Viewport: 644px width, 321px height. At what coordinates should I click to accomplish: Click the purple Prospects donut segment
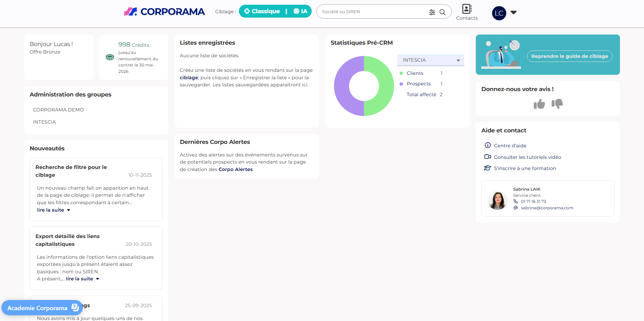(x=341, y=86)
